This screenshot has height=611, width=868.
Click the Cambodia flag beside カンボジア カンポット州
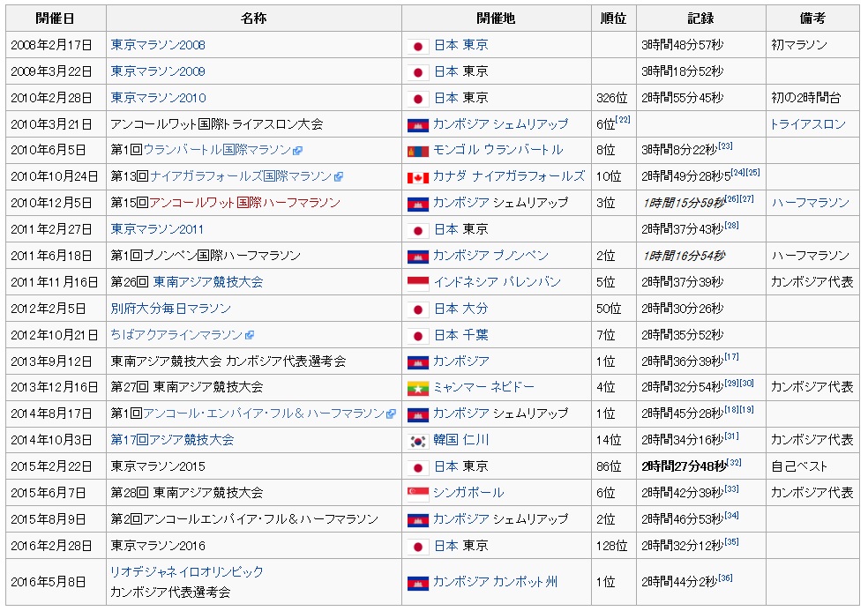pyautogui.click(x=418, y=584)
